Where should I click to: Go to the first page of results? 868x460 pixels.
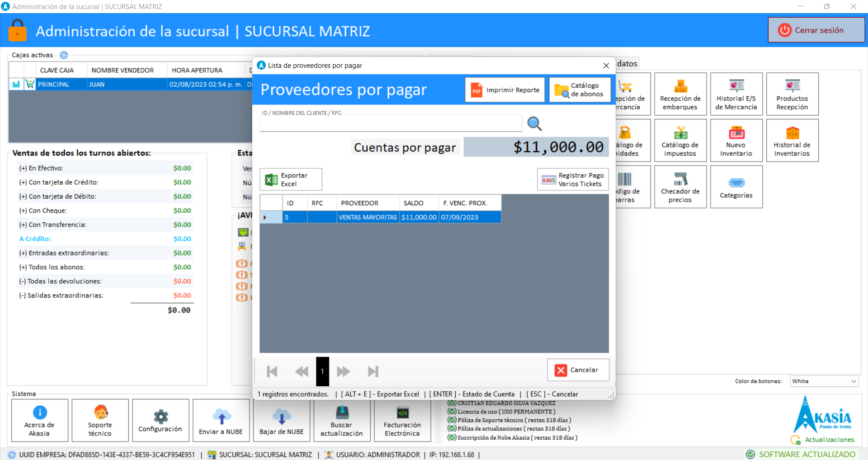pyautogui.click(x=272, y=372)
